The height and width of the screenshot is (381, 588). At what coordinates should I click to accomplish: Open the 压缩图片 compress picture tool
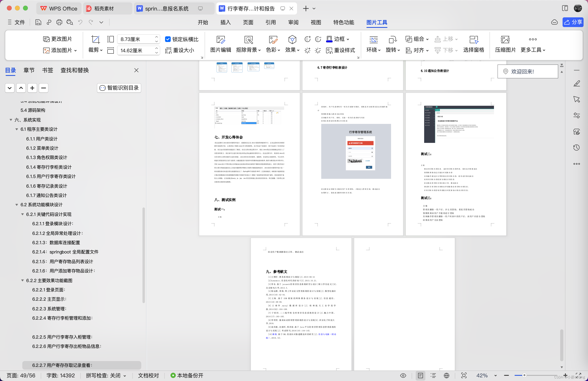(505, 40)
